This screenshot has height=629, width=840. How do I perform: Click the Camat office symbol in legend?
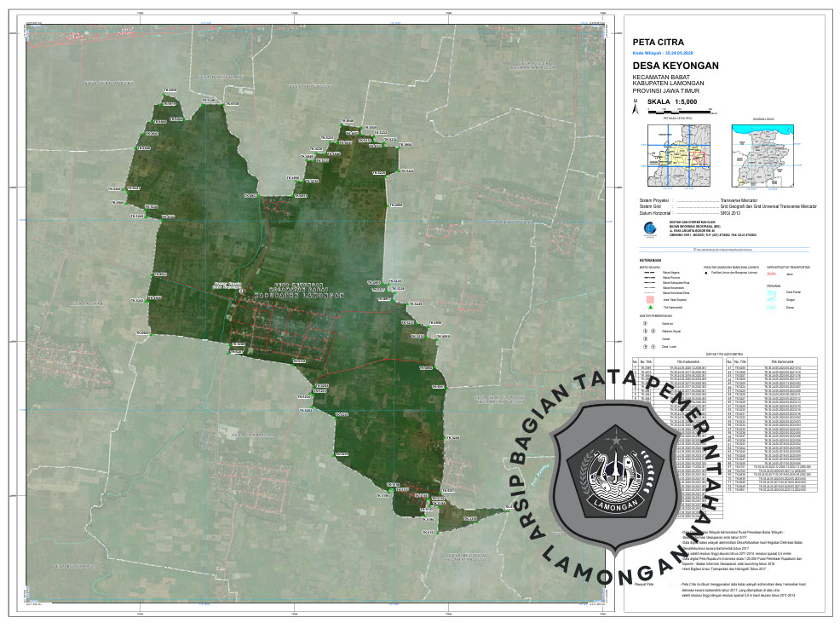point(645,338)
